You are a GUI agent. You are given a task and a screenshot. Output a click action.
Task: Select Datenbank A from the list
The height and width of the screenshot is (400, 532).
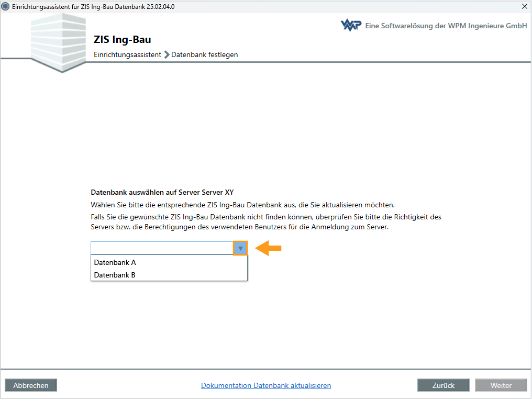coord(169,262)
